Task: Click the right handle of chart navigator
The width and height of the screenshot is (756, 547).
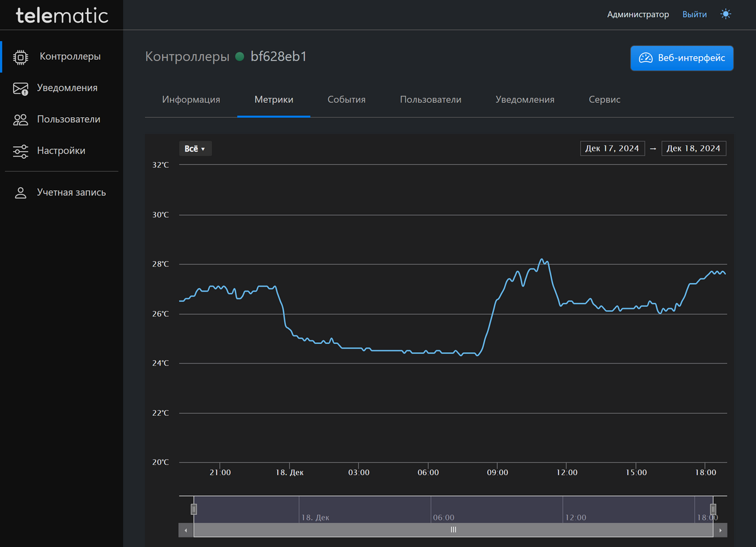Action: pyautogui.click(x=713, y=509)
